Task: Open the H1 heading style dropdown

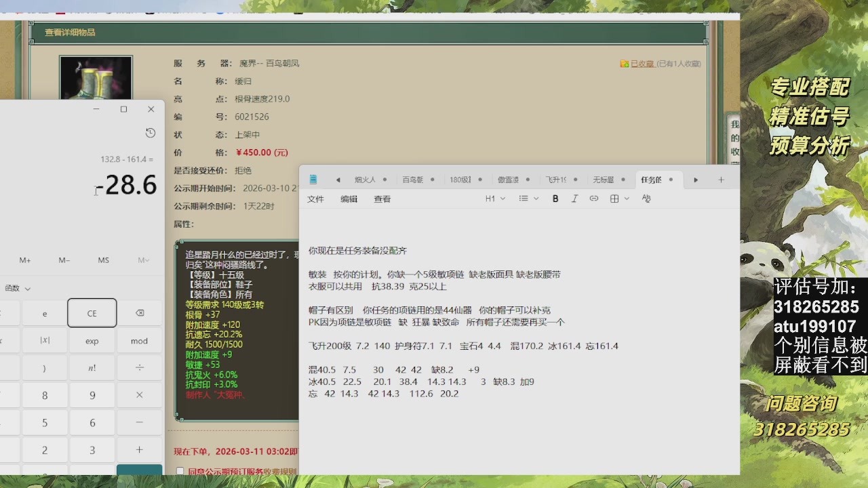Action: 496,198
